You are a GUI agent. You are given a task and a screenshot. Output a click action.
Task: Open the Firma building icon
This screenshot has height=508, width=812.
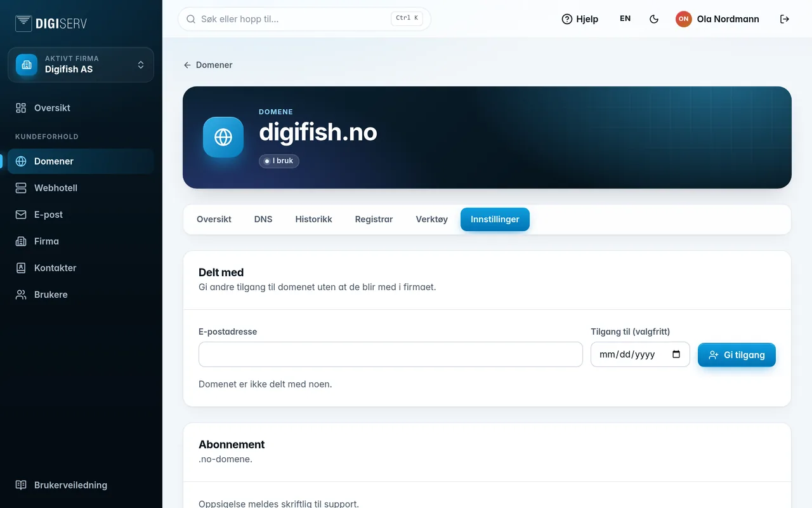tap(21, 241)
